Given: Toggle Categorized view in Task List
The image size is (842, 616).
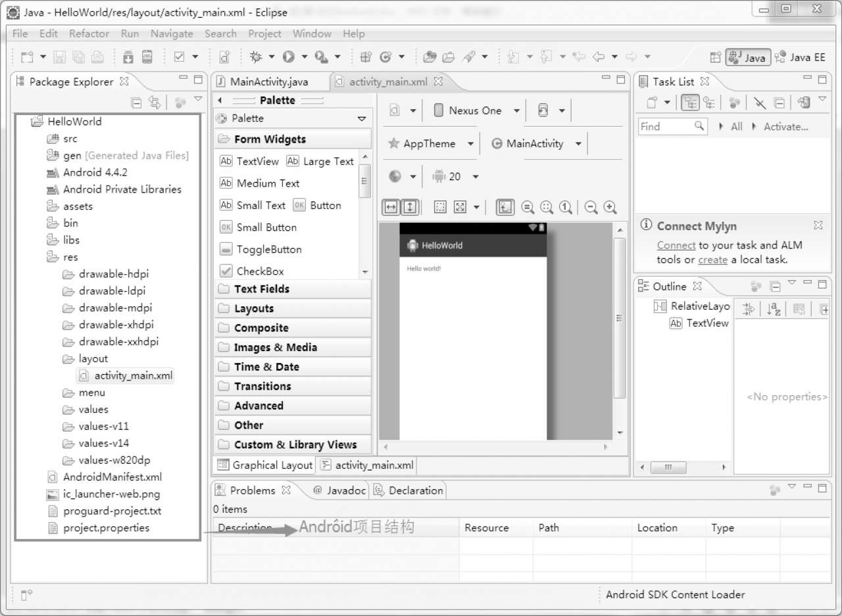Looking at the screenshot, I should click(690, 103).
